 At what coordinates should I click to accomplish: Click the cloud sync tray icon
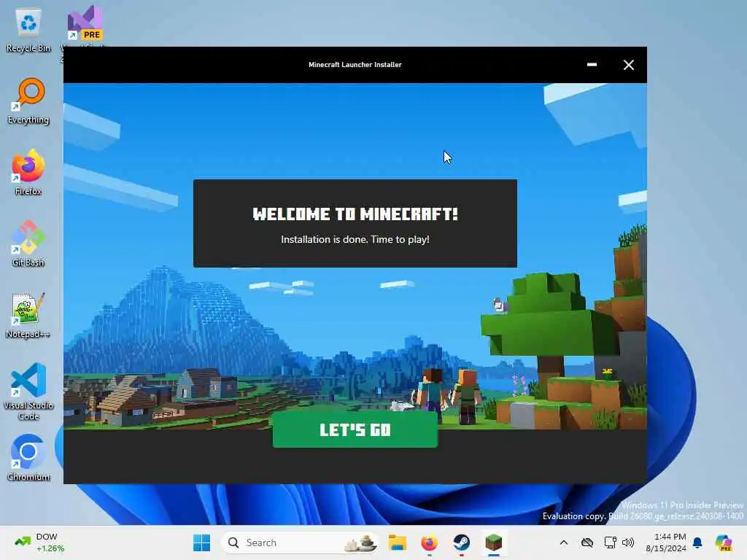pyautogui.click(x=587, y=542)
